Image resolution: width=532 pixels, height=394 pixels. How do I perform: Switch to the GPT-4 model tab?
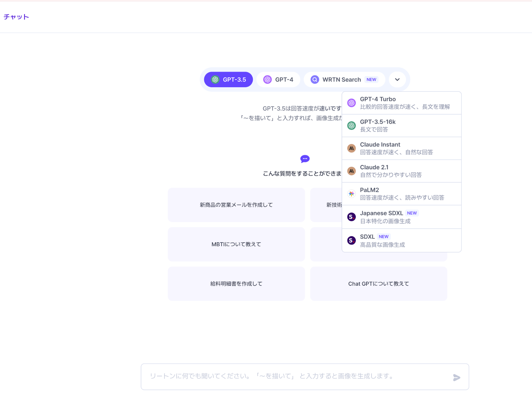[x=278, y=79]
